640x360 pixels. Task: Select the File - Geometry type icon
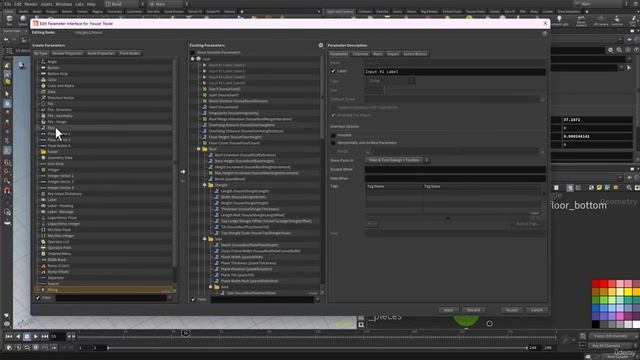[43, 116]
